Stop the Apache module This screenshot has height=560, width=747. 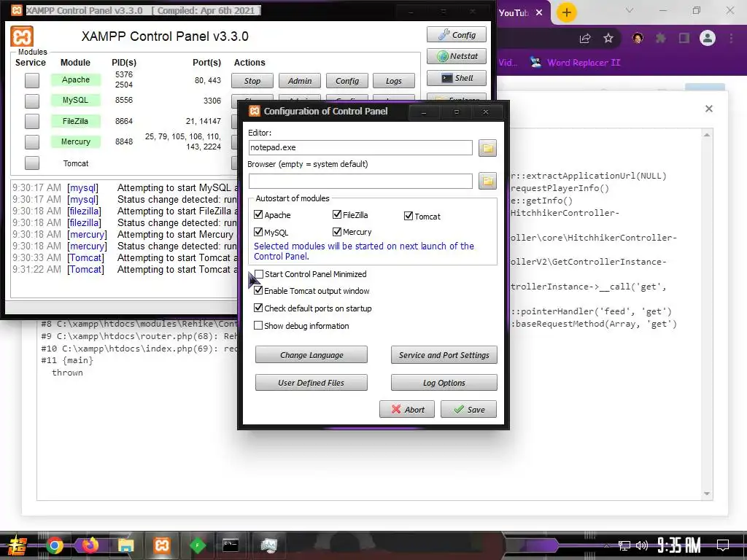click(252, 81)
